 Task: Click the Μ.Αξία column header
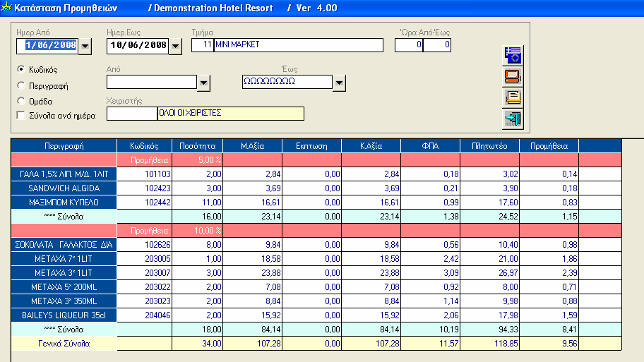point(253,146)
